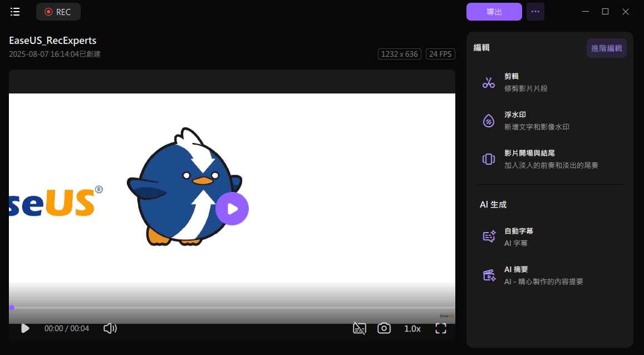
Task: Open the recordings list menu icon
Action: (15, 12)
